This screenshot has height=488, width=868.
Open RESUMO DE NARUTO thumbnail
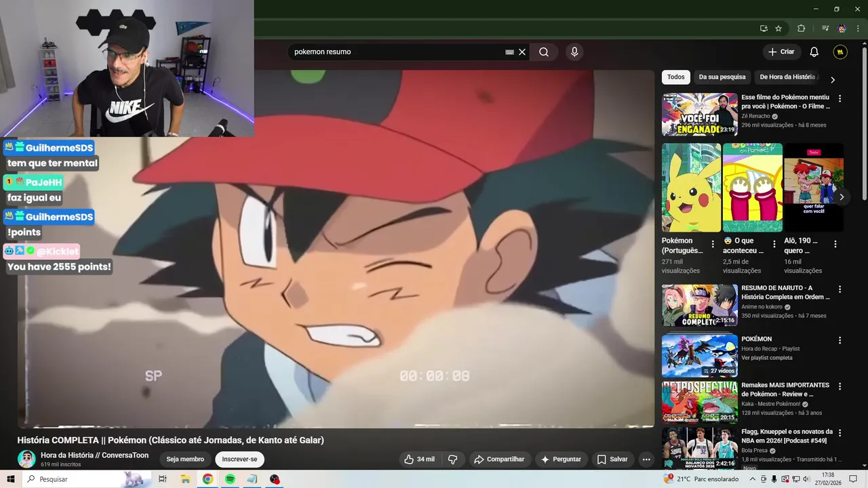pyautogui.click(x=699, y=305)
